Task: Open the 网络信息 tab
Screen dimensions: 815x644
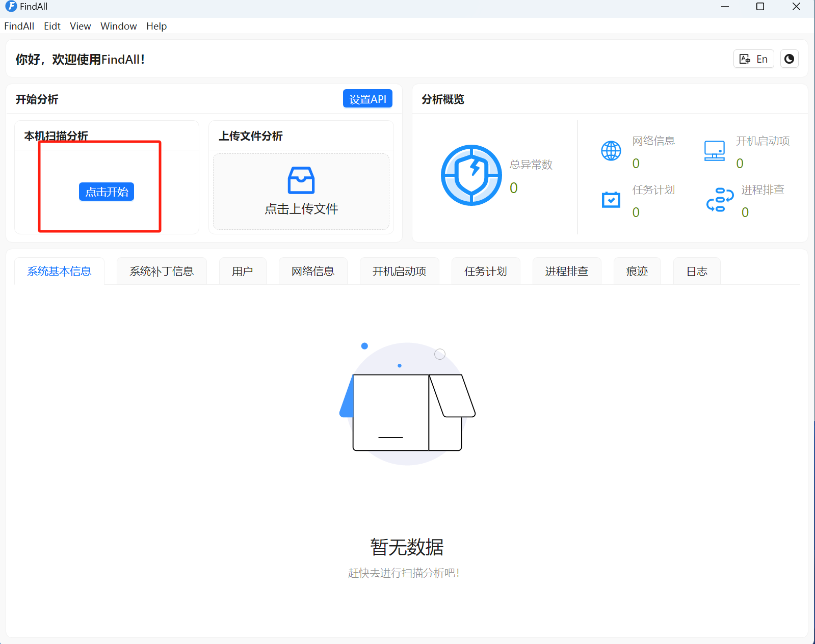Action: [x=313, y=271]
